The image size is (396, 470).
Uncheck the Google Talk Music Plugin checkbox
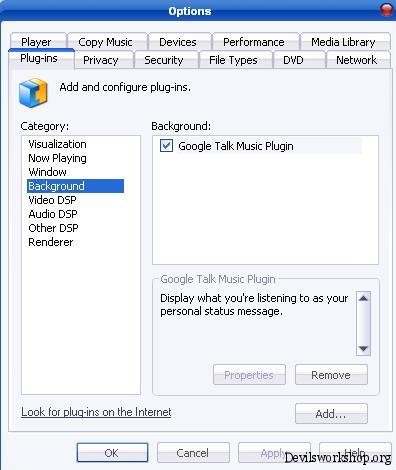(x=166, y=146)
